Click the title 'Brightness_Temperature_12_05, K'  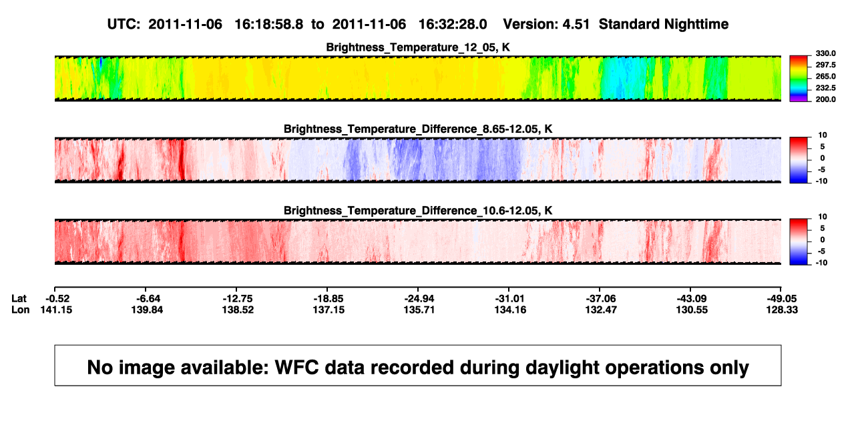tap(418, 47)
